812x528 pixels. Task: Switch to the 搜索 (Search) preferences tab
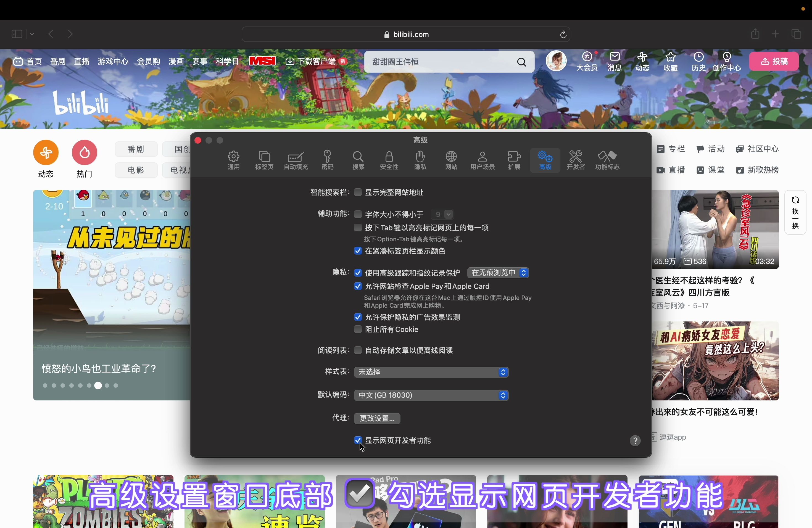click(358, 160)
